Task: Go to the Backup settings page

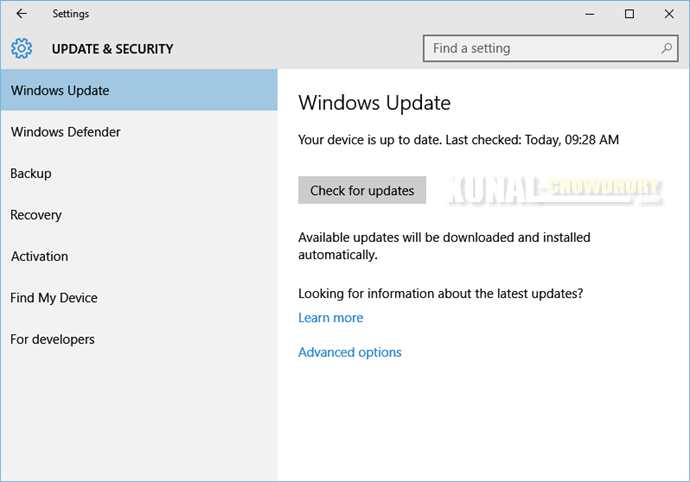Action: pos(31,174)
